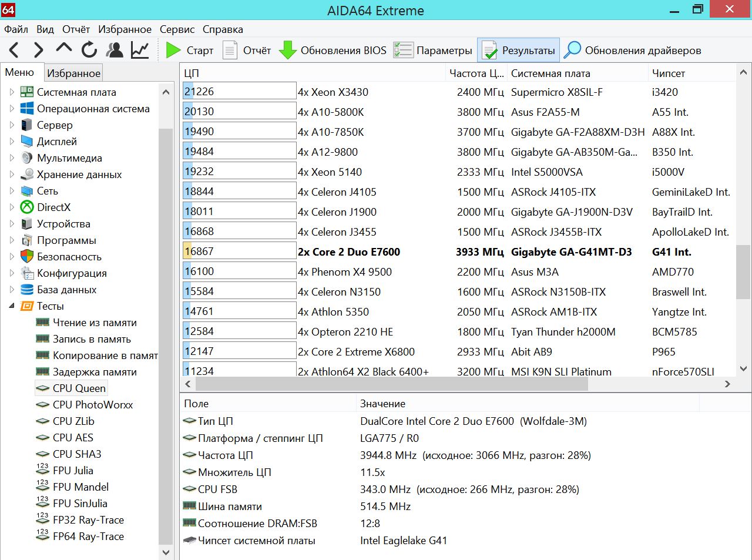Viewport: 752px width, 560px height.
Task: Open Параметры toolbar button
Action: coord(433,51)
